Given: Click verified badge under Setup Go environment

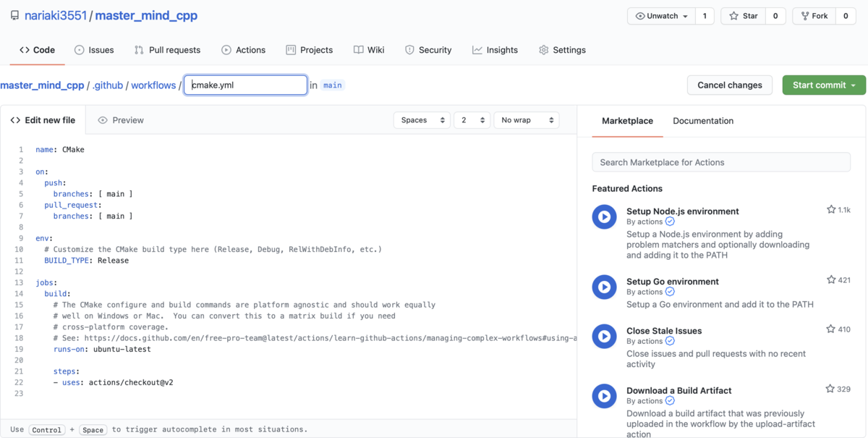Looking at the screenshot, I should [670, 292].
